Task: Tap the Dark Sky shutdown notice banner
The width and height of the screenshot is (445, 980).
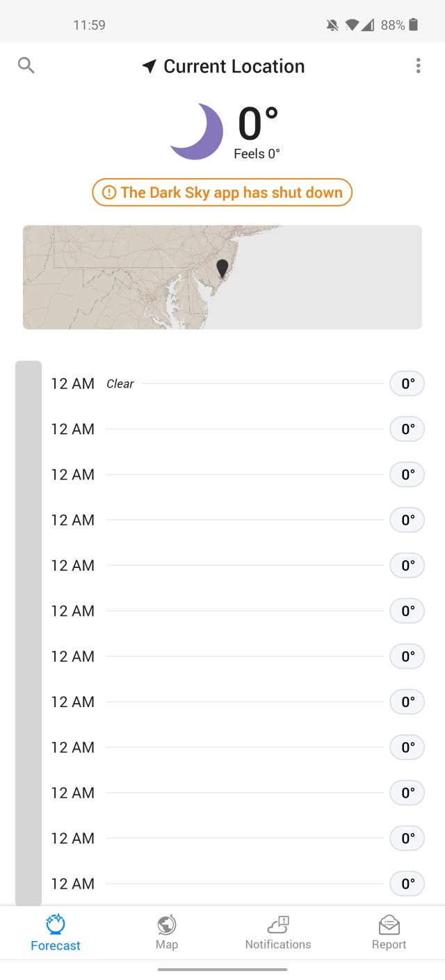Action: [x=221, y=192]
